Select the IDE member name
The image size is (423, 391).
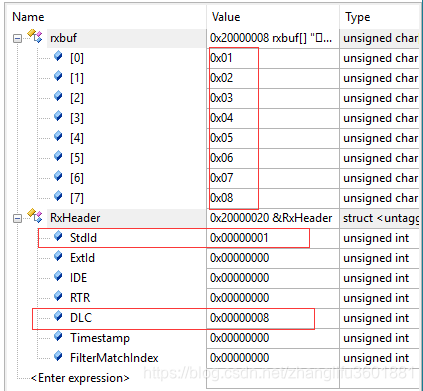(x=78, y=278)
